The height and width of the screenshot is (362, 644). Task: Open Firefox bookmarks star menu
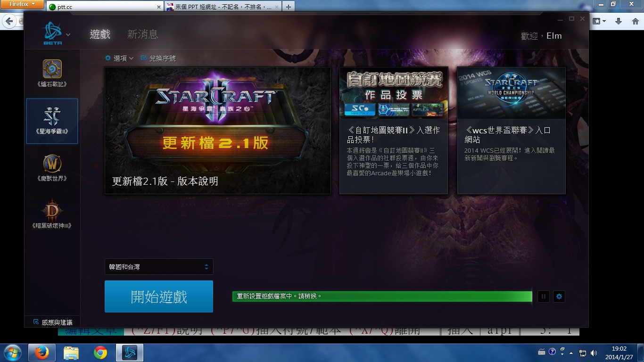coord(599,21)
